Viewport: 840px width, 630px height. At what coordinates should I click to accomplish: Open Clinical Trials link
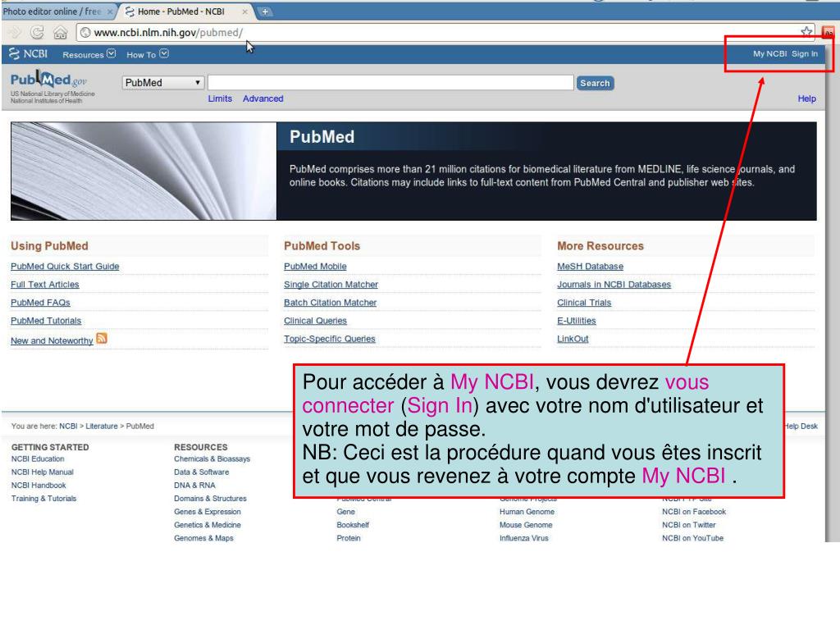(584, 303)
